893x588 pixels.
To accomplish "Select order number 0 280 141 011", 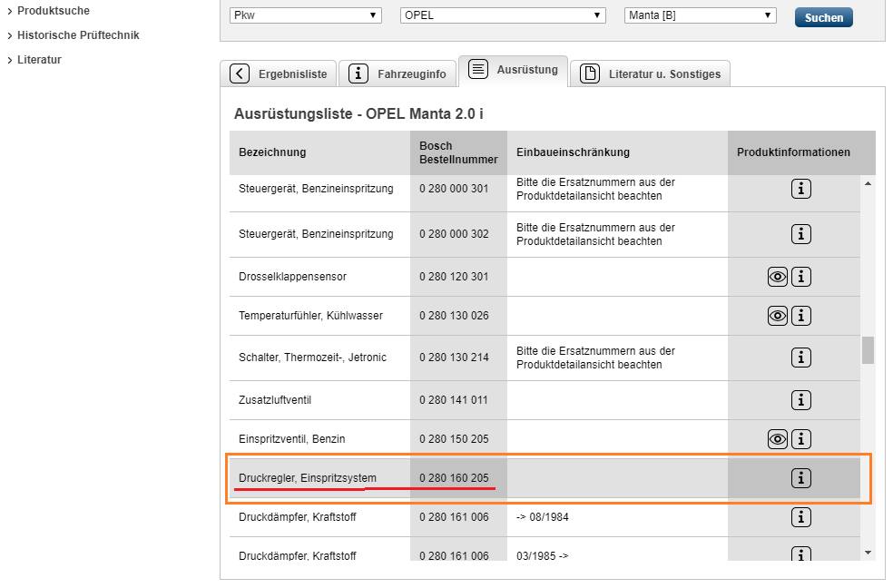I will coord(454,400).
